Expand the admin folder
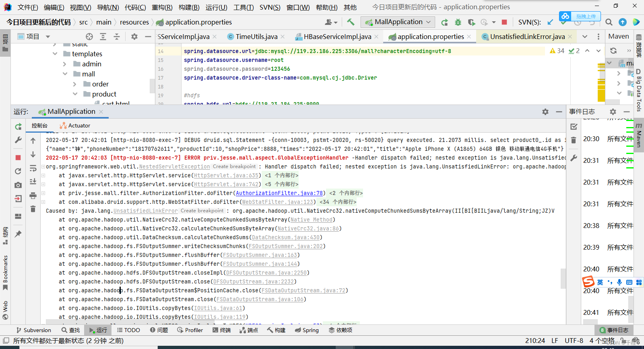Viewport: 644px width, 349px height. tap(65, 64)
